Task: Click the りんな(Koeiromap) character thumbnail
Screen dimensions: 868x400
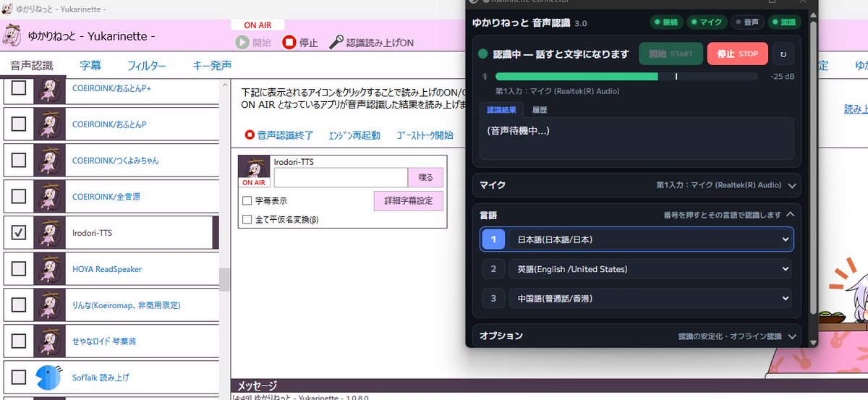Action: (49, 305)
